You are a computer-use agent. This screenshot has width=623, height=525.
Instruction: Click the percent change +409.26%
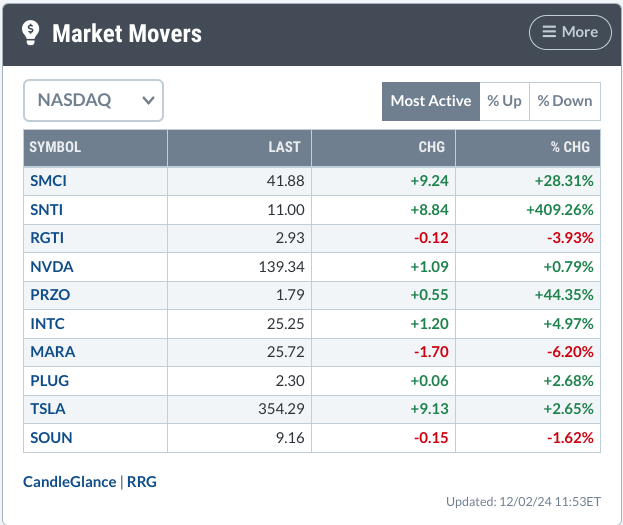(x=560, y=209)
